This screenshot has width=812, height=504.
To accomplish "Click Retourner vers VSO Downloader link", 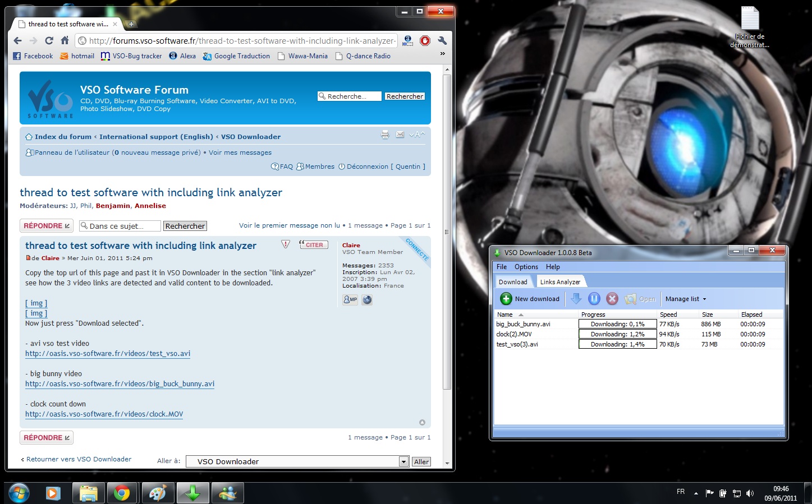I will coord(79,459).
